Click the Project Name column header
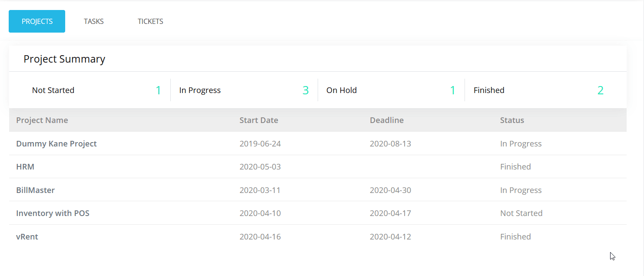Screen dimensions: 644x276 point(42,120)
